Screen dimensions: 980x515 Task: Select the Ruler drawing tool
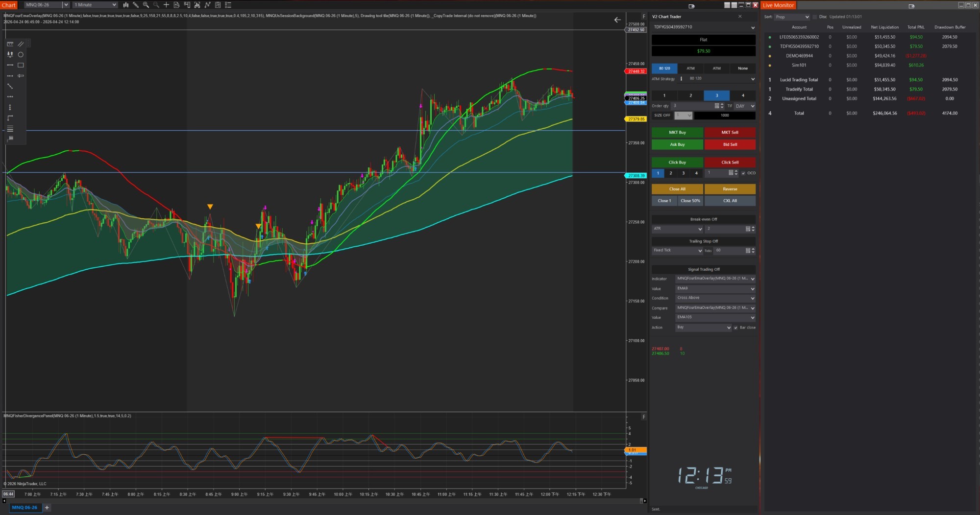[x=10, y=44]
